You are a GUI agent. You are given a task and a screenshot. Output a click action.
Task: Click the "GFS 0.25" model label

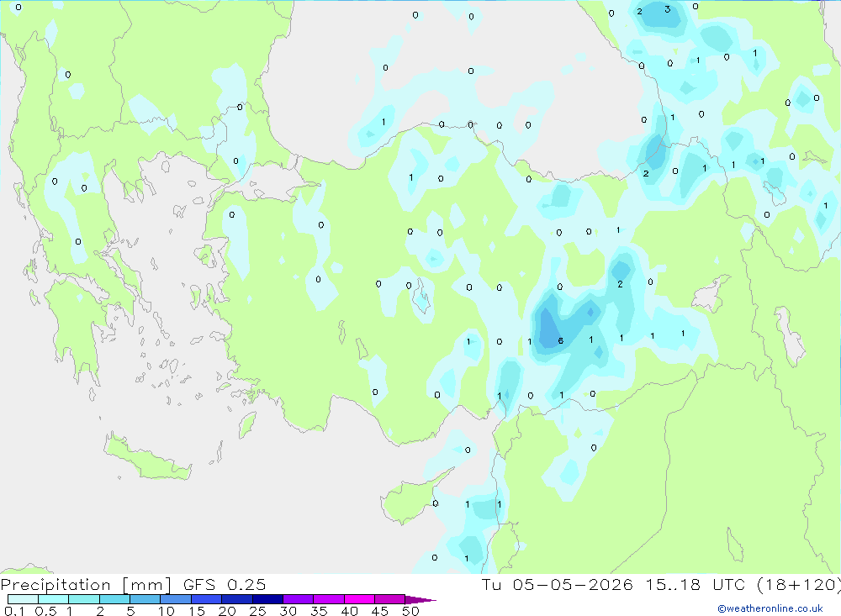tap(225, 584)
